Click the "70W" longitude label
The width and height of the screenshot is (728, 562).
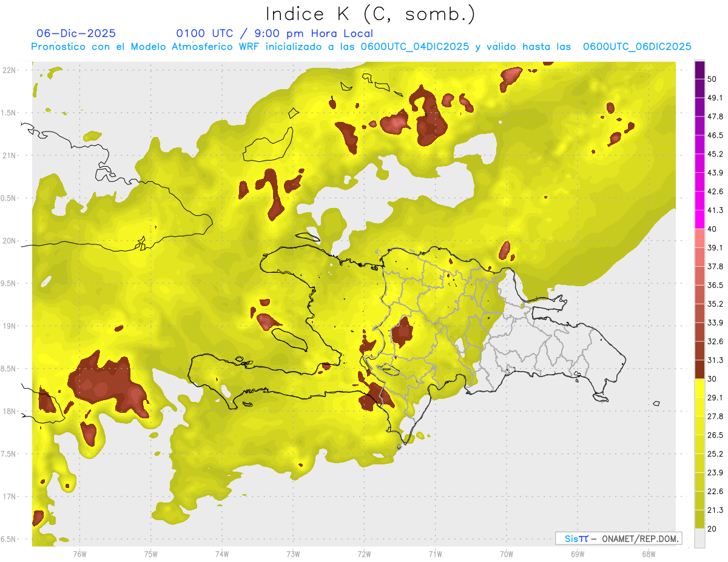[507, 554]
